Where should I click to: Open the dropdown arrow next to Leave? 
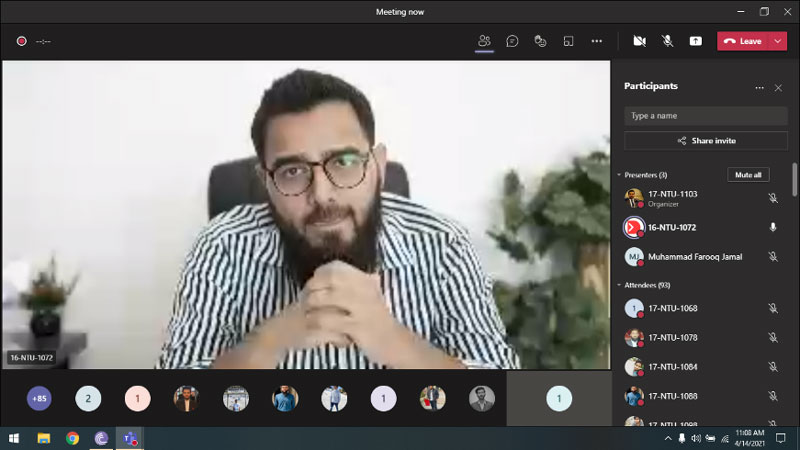tap(778, 41)
